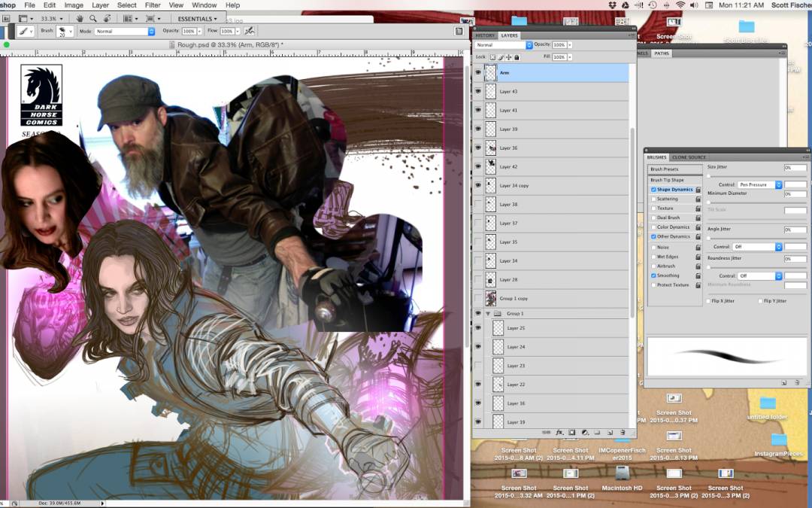Add a layer mask from Layers panel
Screen dimensions: 812x508
coord(571,432)
